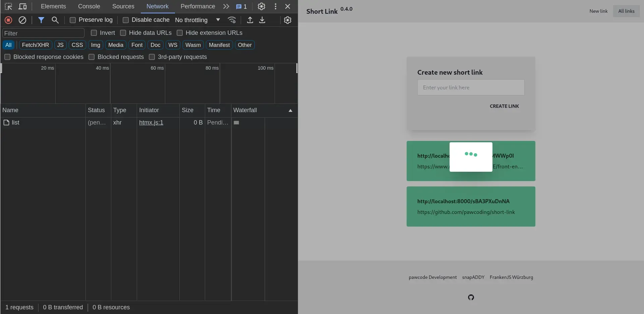Open network settings gear in the toolbar
Image resolution: width=644 pixels, height=314 pixels.
pyautogui.click(x=287, y=20)
